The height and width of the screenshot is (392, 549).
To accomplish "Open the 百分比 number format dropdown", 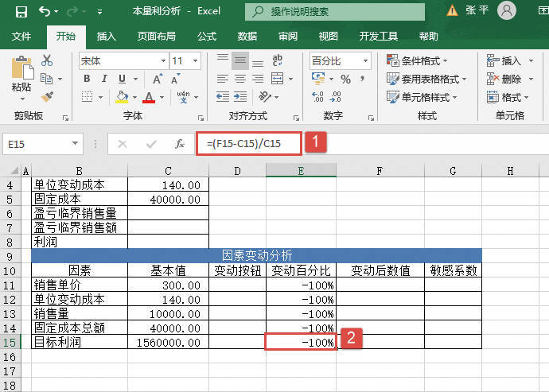I will coord(365,61).
